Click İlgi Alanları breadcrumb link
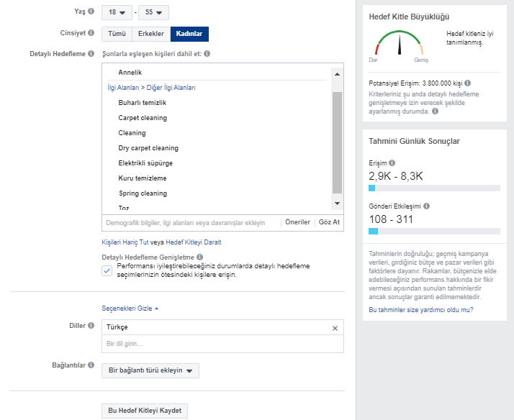This screenshot has width=514, height=420. 123,88
